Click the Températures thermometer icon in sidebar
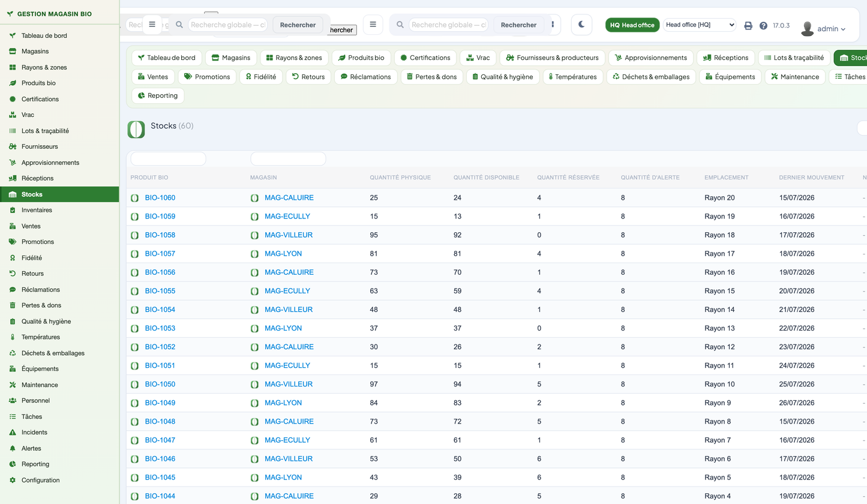 13,337
